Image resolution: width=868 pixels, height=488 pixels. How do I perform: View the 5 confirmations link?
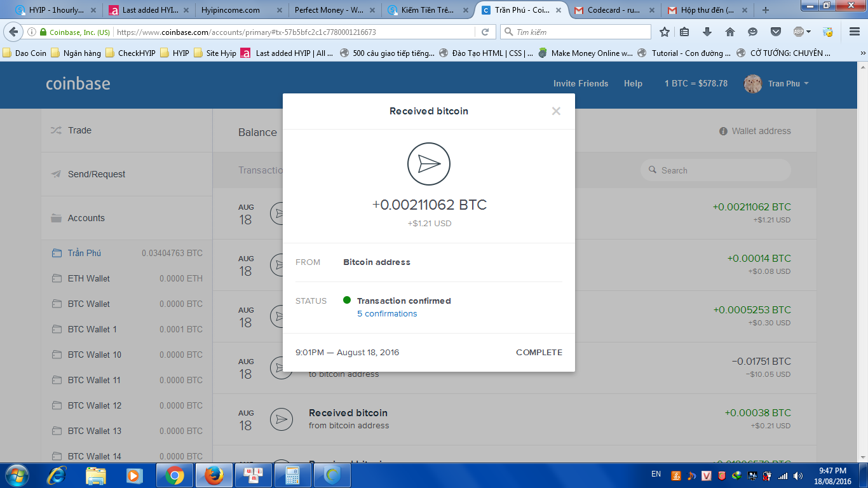pyautogui.click(x=387, y=314)
